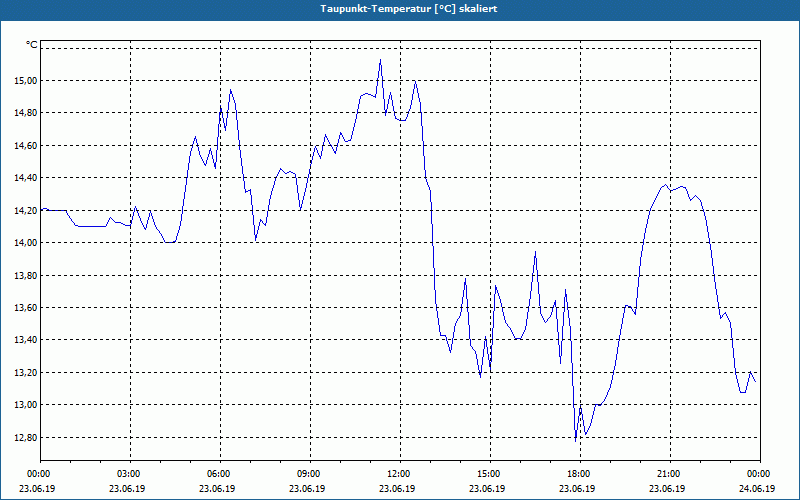
Task: Select the 14,60 y-axis value
Action: [26, 145]
